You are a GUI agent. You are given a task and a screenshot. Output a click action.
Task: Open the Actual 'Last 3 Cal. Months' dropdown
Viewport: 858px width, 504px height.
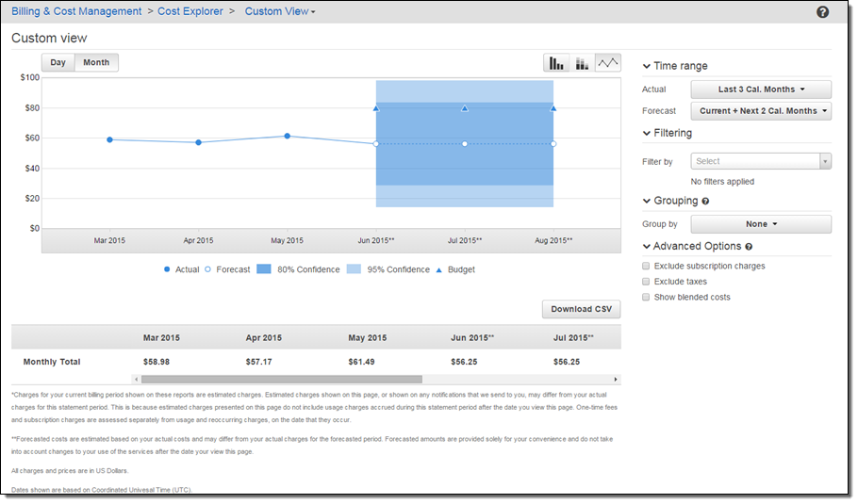click(761, 89)
